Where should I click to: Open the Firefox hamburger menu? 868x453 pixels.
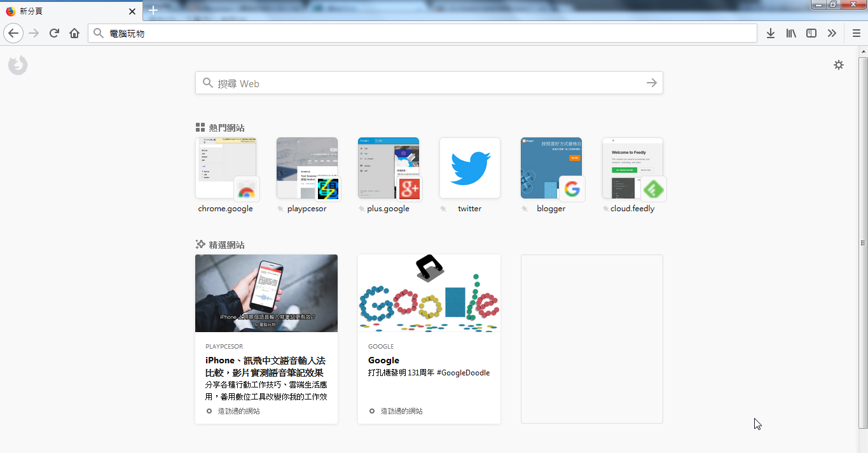click(x=857, y=33)
